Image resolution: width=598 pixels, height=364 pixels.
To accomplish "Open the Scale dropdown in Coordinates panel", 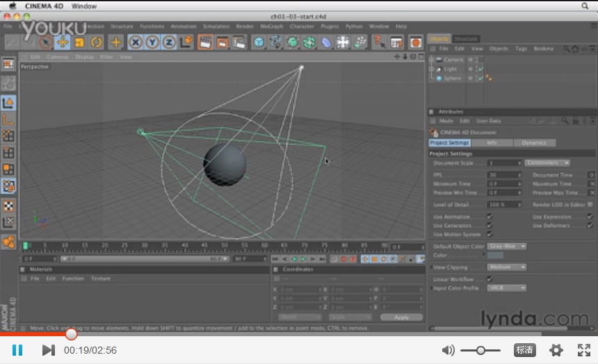I will point(350,317).
